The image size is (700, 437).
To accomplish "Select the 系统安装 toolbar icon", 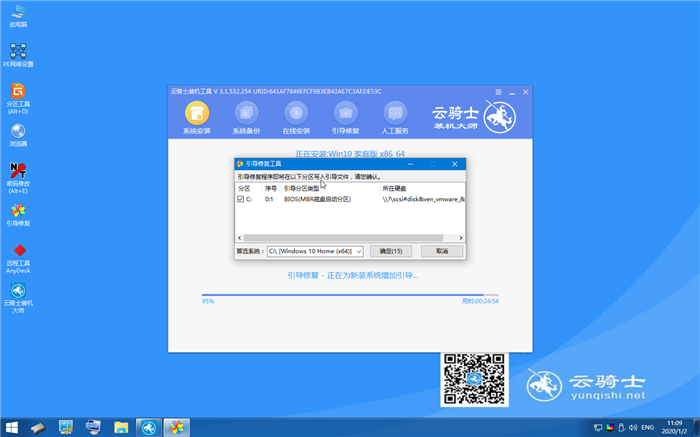I will [197, 118].
